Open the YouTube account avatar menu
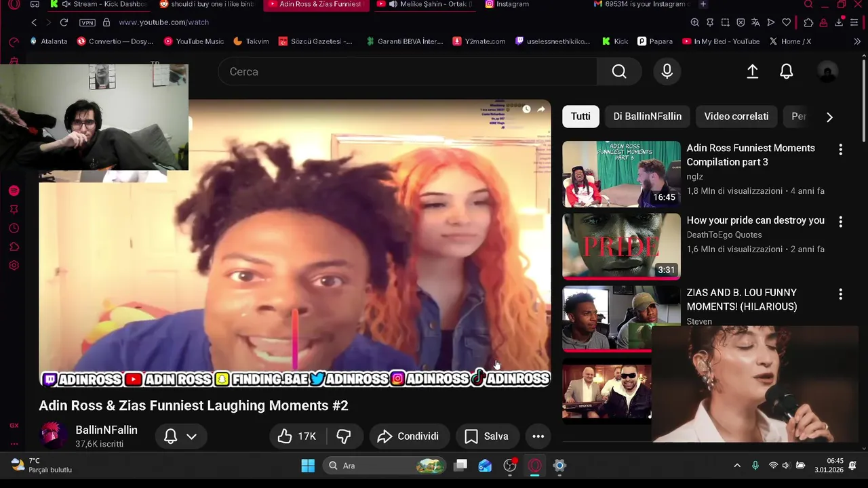The width and height of the screenshot is (868, 488). point(827,71)
